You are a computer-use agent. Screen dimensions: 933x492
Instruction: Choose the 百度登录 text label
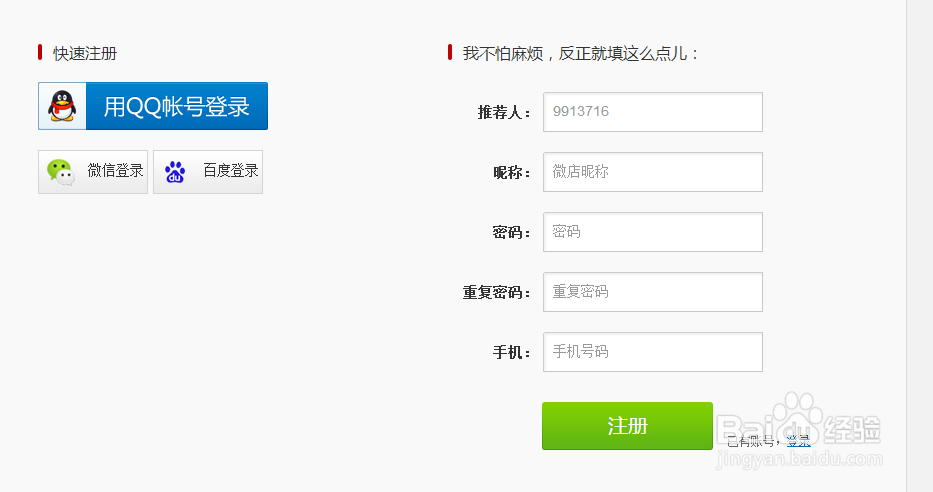click(x=231, y=171)
